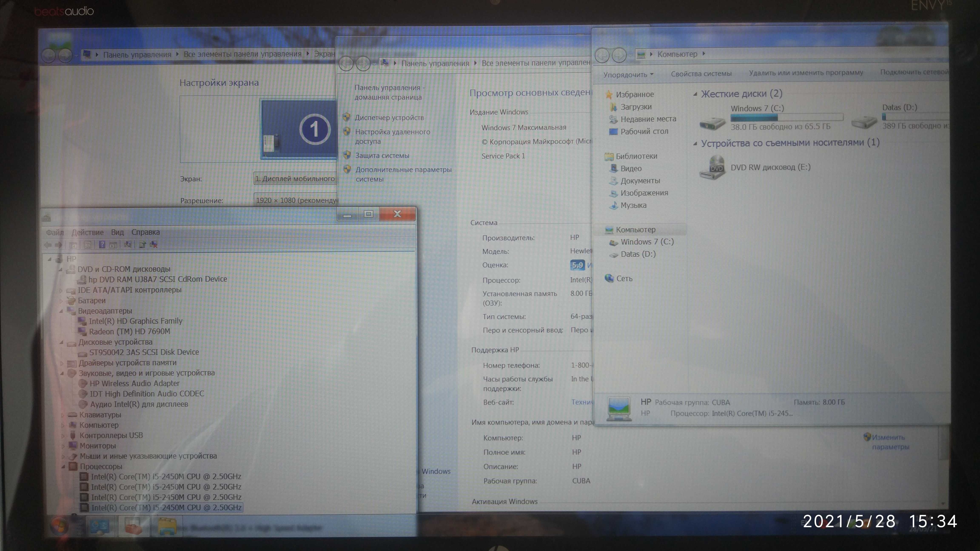The width and height of the screenshot is (980, 551).
Task: Select Radeon (TM) HD 7690M adapter
Action: point(129,331)
